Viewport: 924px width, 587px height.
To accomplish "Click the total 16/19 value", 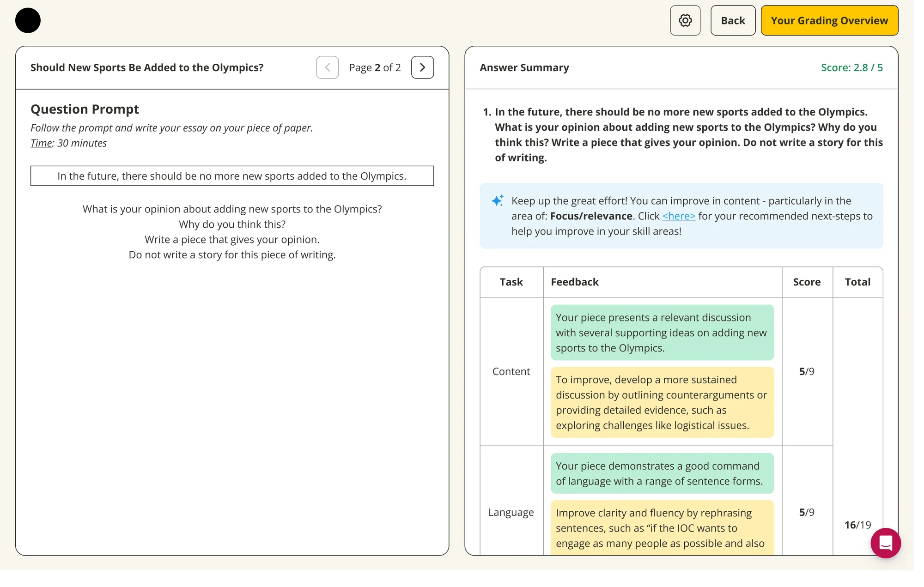I will (857, 525).
